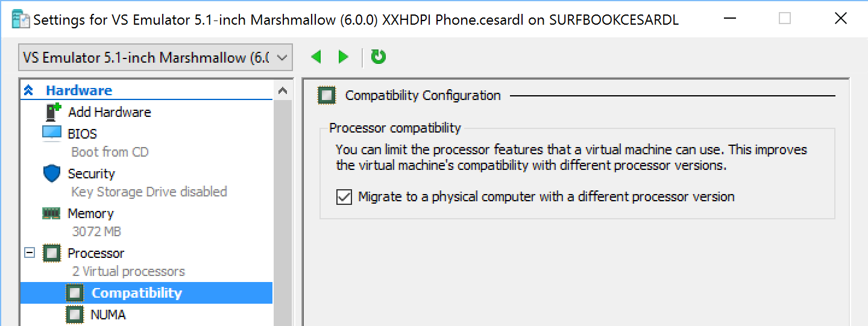Viewport: 868px width, 326px height.
Task: Click the green next VM arrow
Action: (344, 57)
